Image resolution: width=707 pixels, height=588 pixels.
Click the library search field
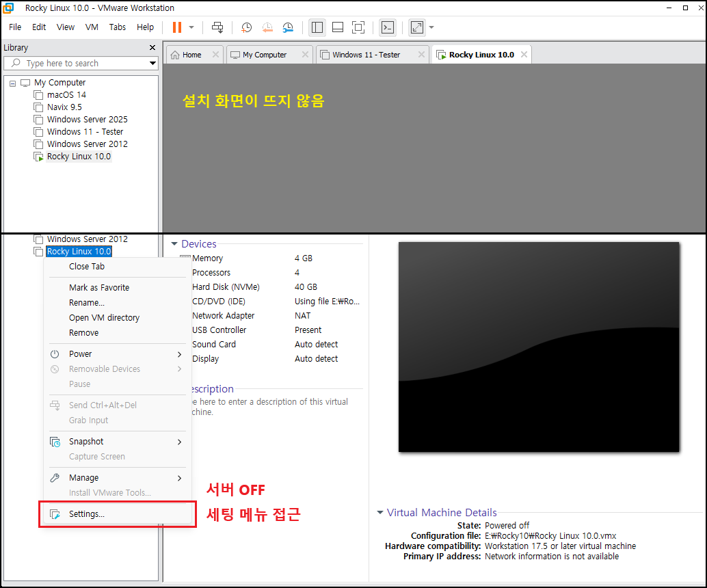(x=81, y=63)
